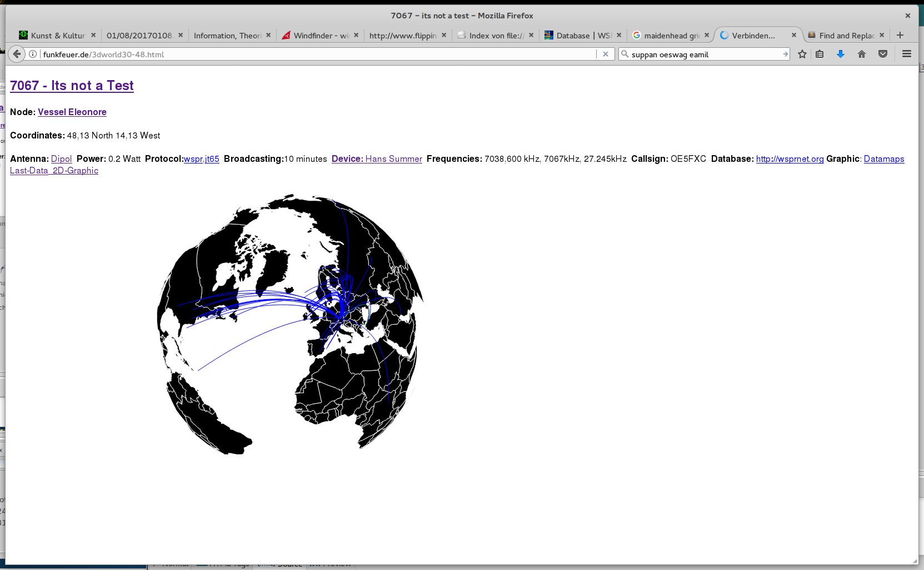Follow the wsprnet.org database link
The height and width of the screenshot is (570, 924).
(x=790, y=159)
